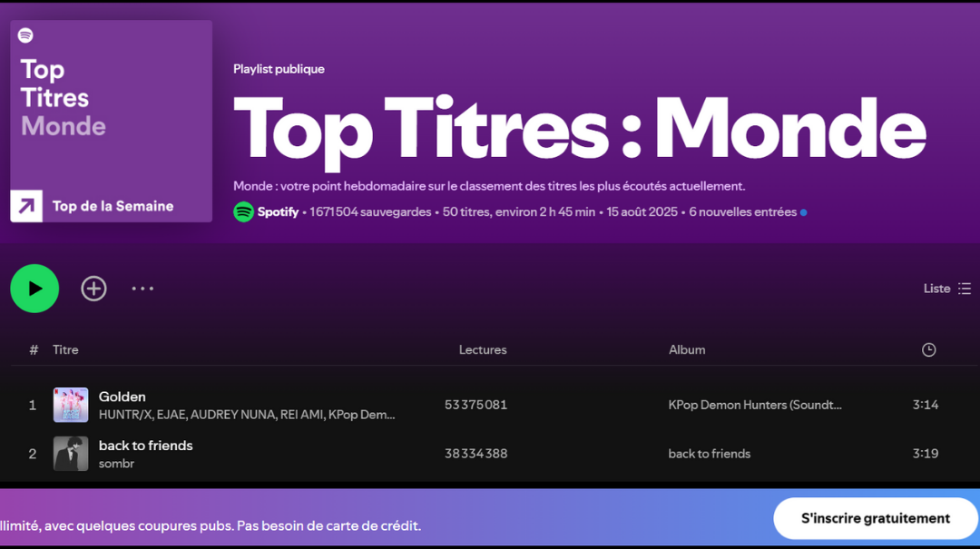Click the Playlist publique label
The width and height of the screenshot is (980, 549).
(x=279, y=69)
